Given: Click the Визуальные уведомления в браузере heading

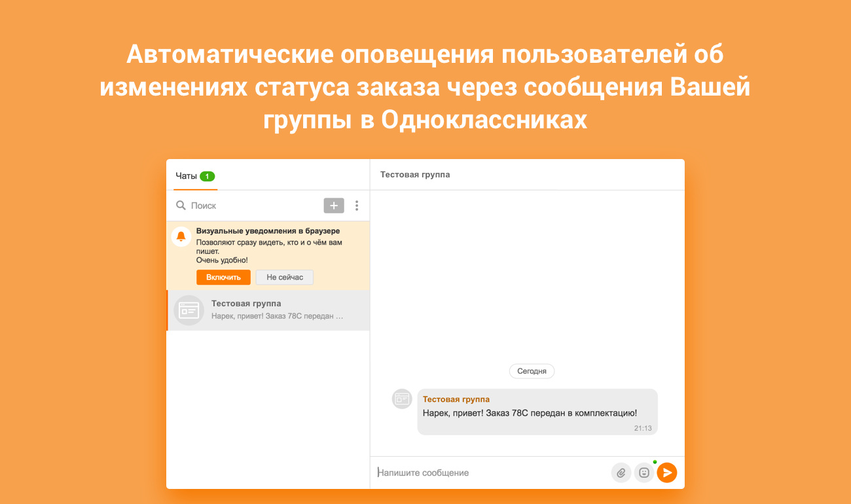Looking at the screenshot, I should point(268,231).
